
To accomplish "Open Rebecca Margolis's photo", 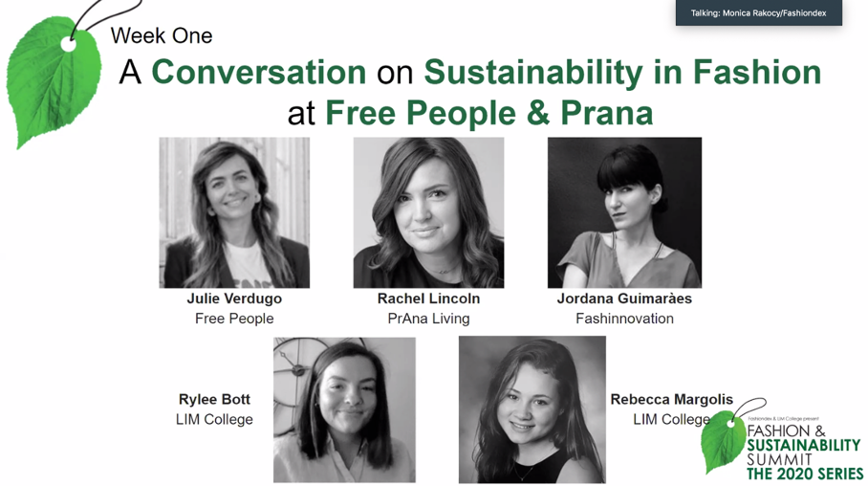I will click(x=532, y=409).
